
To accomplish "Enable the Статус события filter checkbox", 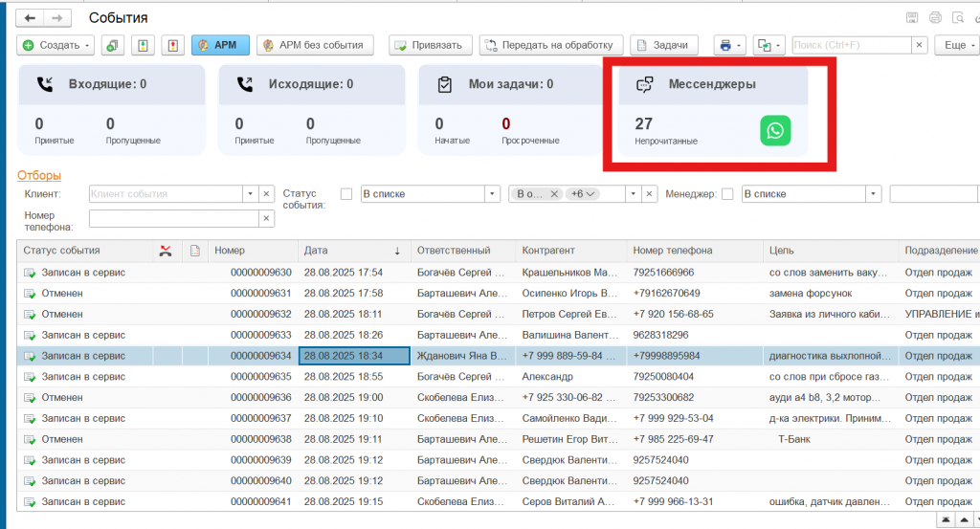I will pos(346,194).
